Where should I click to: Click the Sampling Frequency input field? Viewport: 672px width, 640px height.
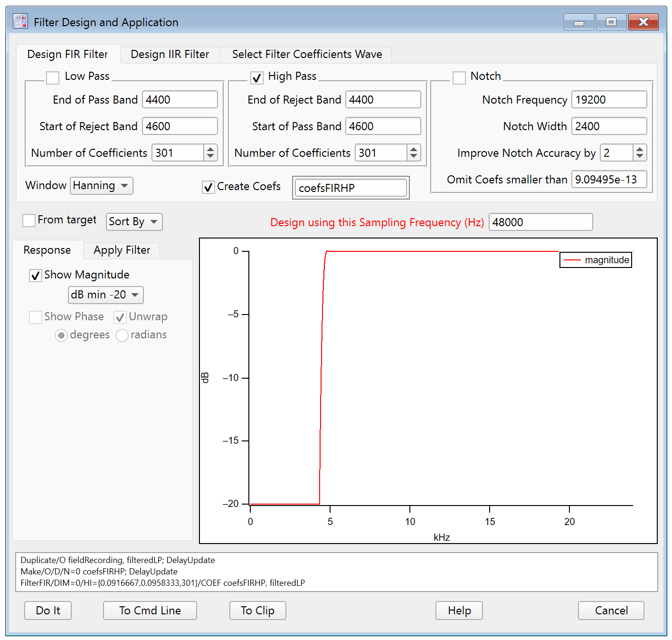coord(540,222)
